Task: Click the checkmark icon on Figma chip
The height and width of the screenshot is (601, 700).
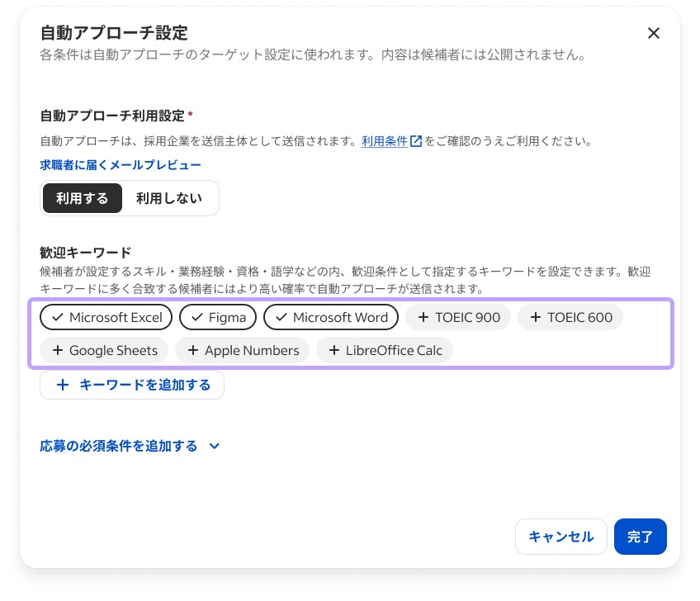Action: pyautogui.click(x=196, y=317)
